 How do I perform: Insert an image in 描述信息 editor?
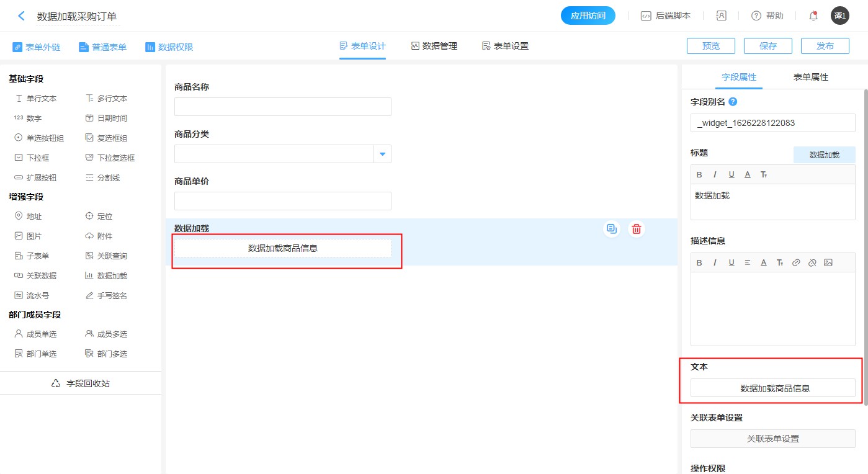point(828,263)
